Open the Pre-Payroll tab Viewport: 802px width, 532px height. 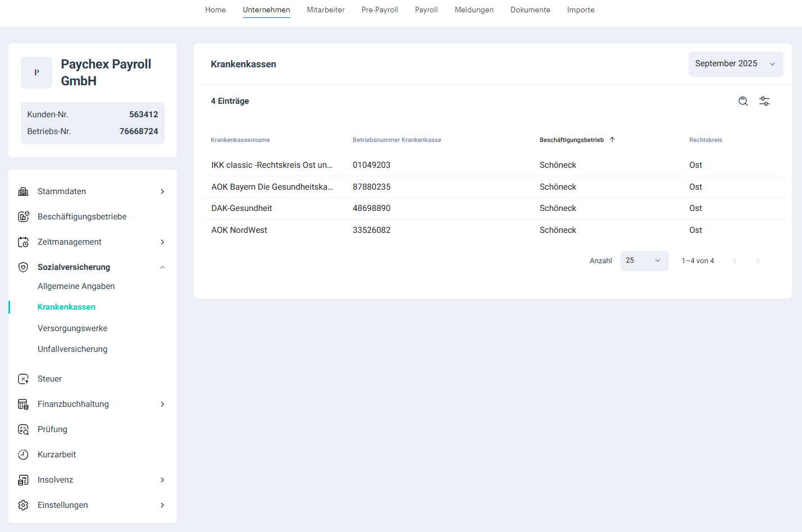pos(380,10)
